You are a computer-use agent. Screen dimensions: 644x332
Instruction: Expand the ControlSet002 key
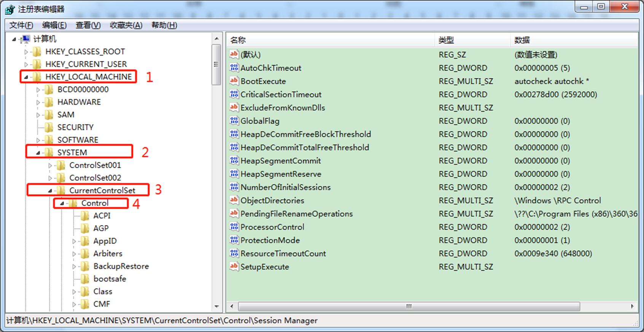pyautogui.click(x=50, y=178)
